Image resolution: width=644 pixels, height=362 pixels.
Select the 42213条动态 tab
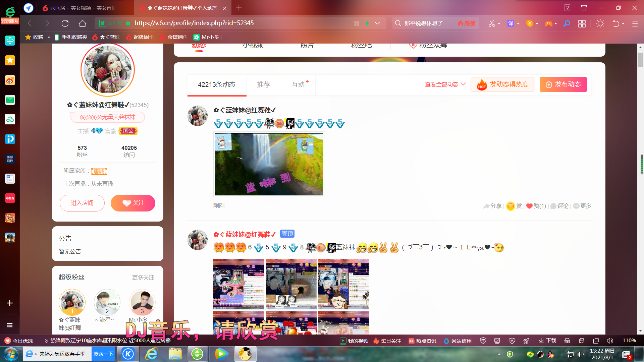tap(217, 84)
